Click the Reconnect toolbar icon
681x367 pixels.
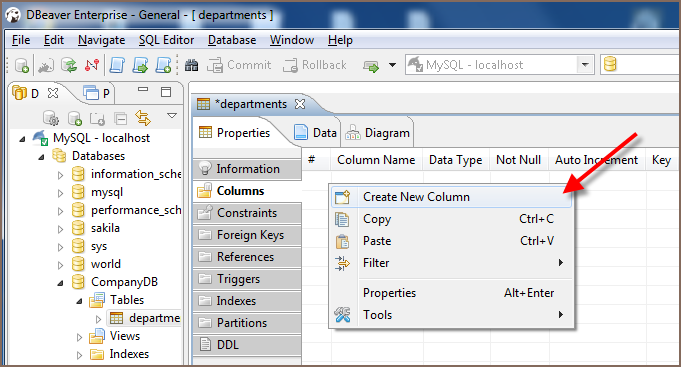pos(69,65)
